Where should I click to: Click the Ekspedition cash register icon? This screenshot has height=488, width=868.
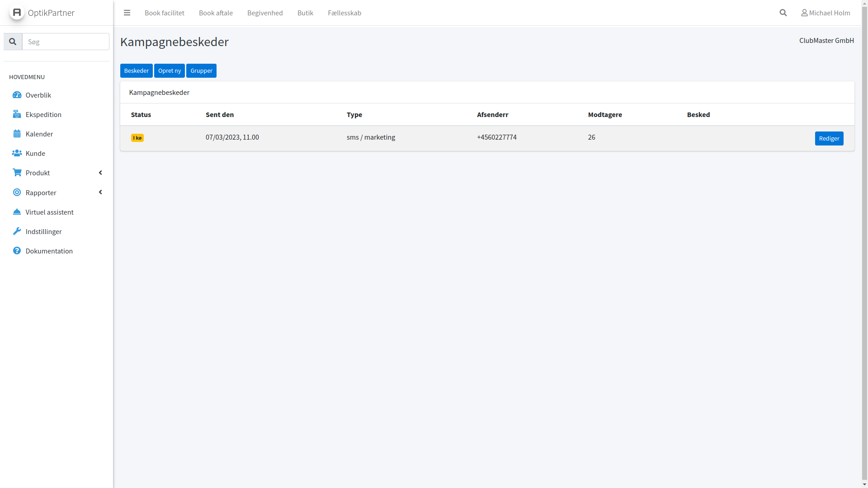pos(17,114)
